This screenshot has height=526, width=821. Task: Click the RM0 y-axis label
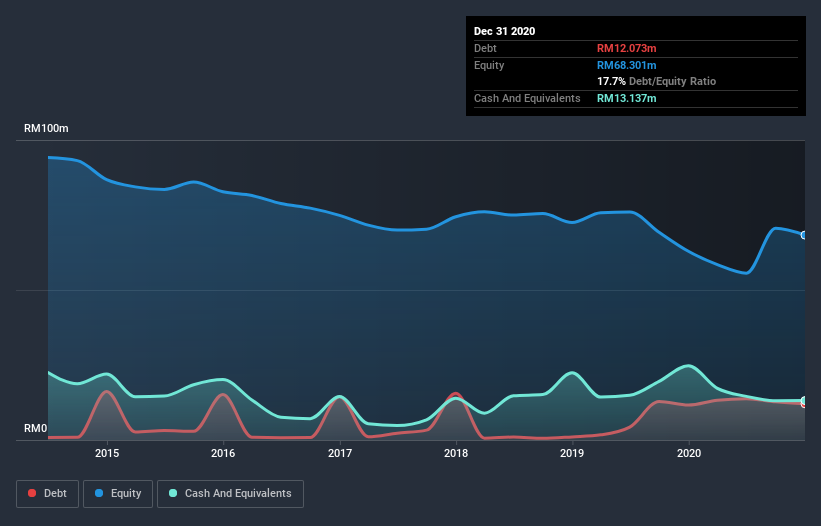coord(36,428)
